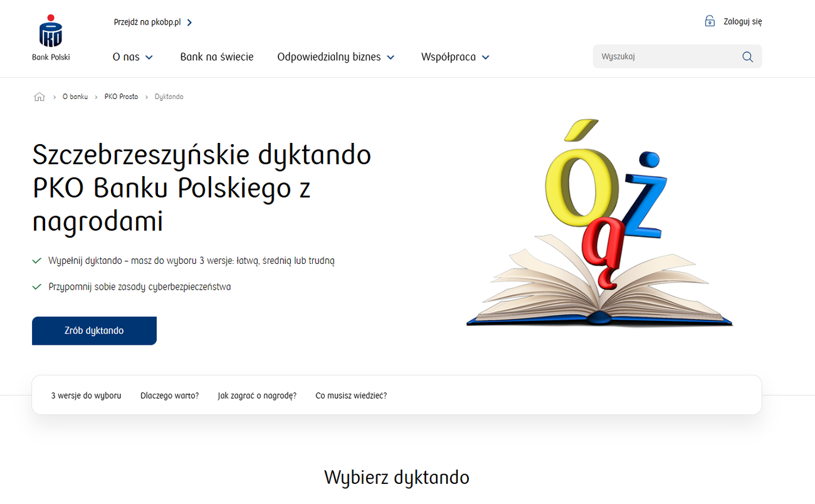Jump to Co musisz wiedzieć? section
This screenshot has height=504, width=815.
(351, 396)
